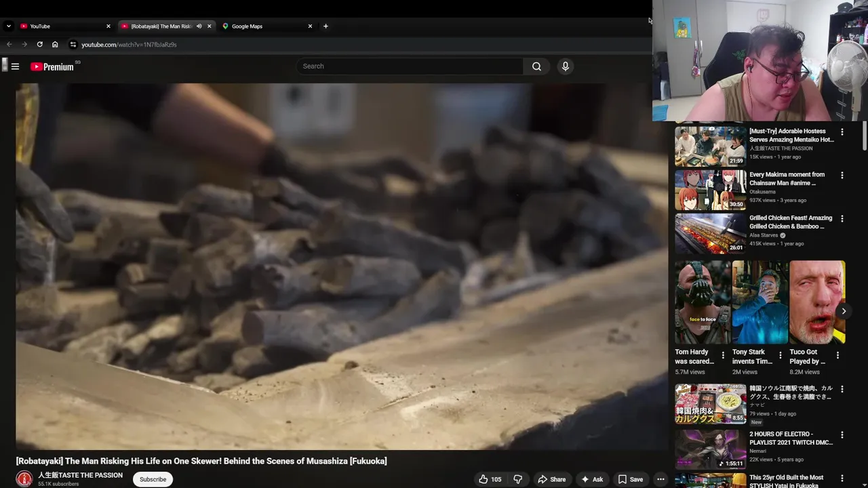868x488 pixels.
Task: Subscribe to TASTE THE PASSION channel
Action: [x=153, y=479]
